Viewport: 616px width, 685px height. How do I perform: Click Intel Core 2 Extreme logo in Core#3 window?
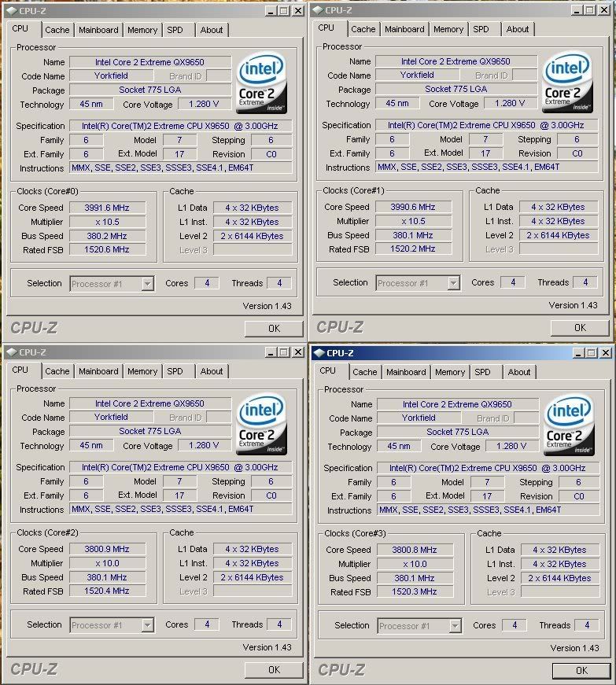(569, 425)
